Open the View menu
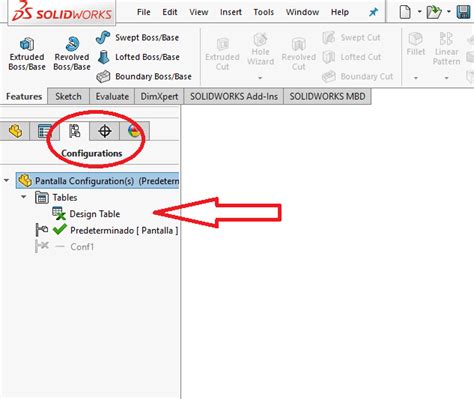Screen dimensions: 474x399 point(199,12)
